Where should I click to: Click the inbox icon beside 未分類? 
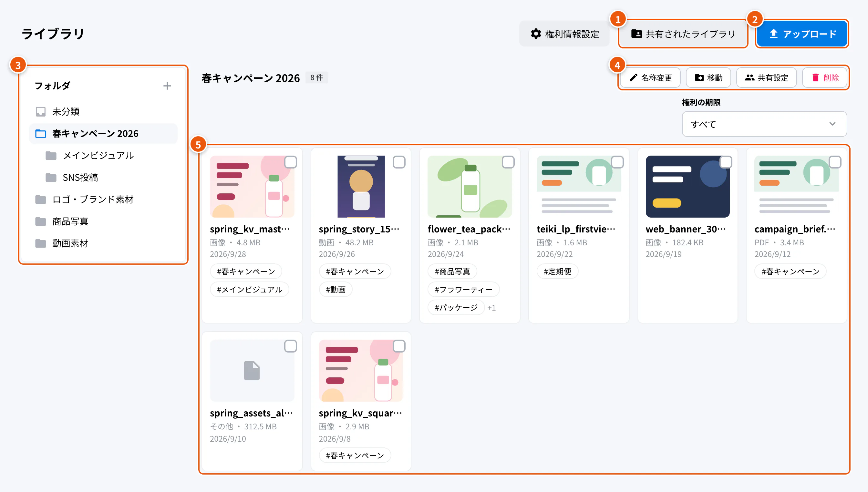[41, 111]
